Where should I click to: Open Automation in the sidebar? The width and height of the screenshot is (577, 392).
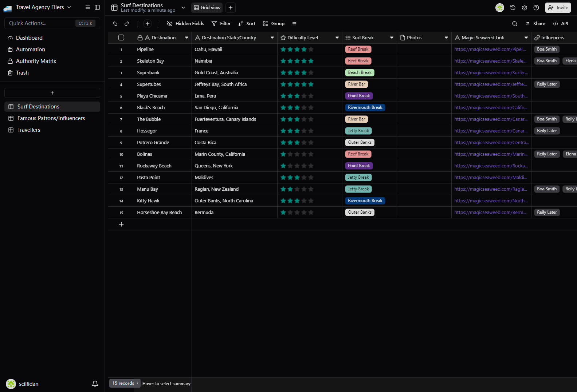52,50
